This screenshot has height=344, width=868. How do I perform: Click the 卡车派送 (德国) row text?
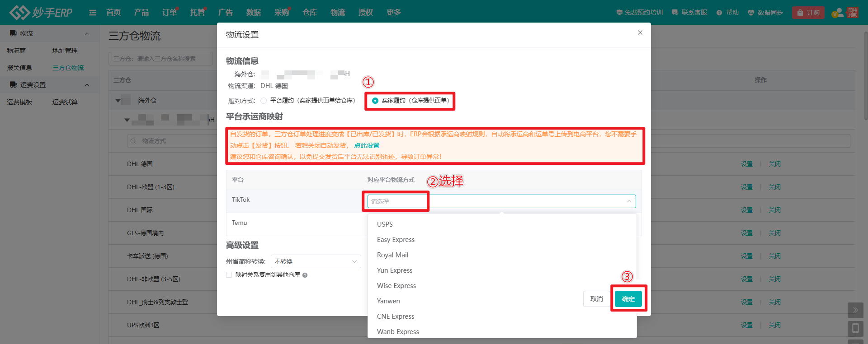[147, 256]
